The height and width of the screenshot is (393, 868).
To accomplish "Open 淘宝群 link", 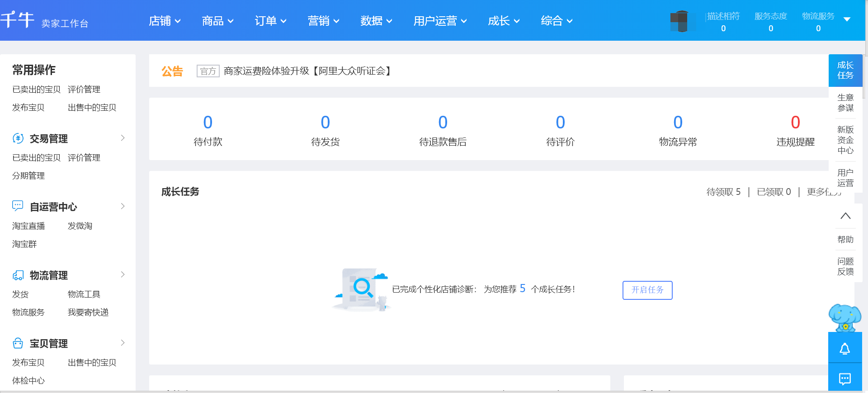I will pyautogui.click(x=24, y=244).
